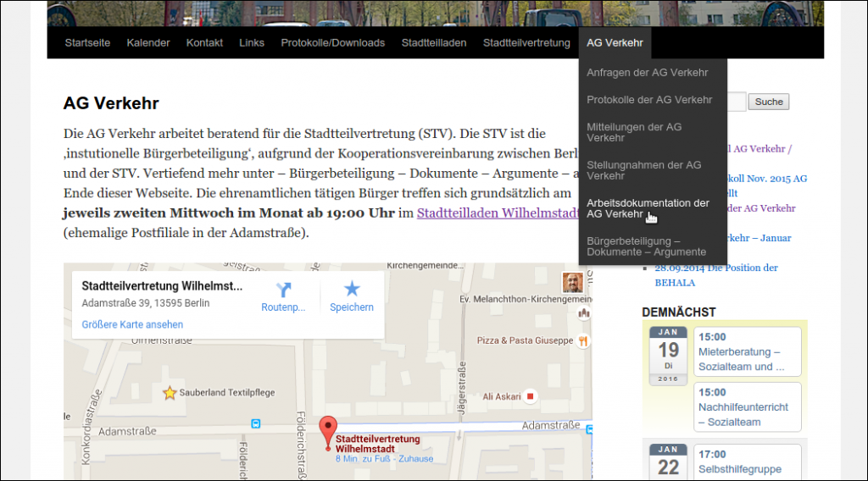
Task: Choose Bürgerbeteiligung – Dokumente – Argumente entry
Action: [x=646, y=246]
